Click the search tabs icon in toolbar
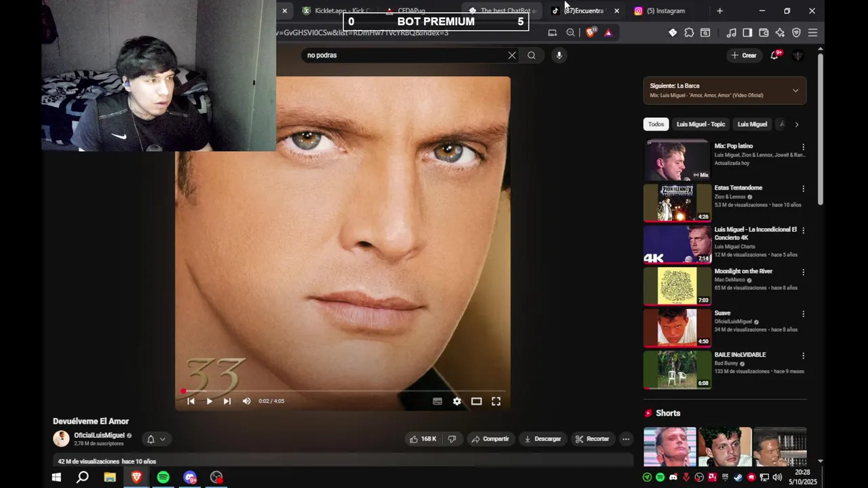868x488 pixels. (705, 33)
